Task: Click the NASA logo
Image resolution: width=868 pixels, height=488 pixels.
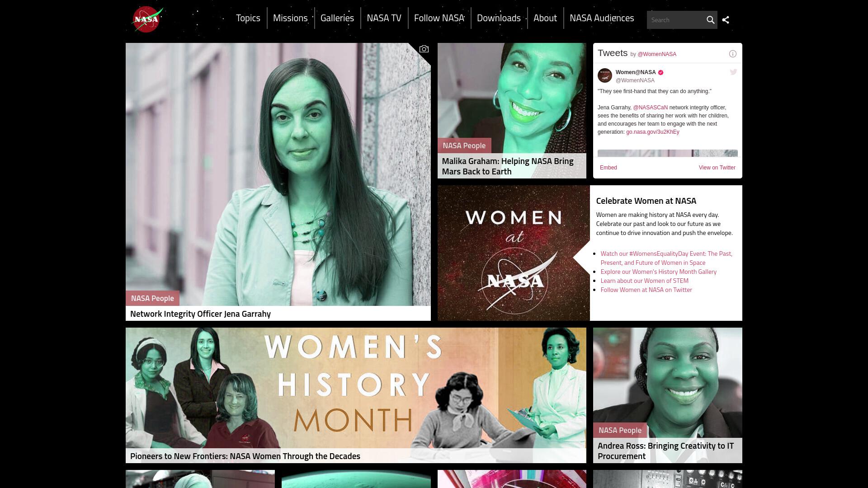Action: (147, 19)
